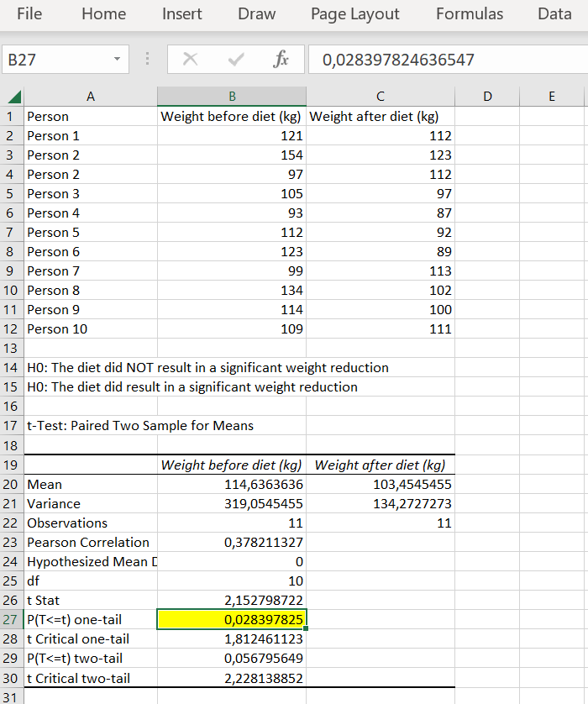Open the Insert ribbon tab
Screen dimensions: 588x704
click(x=181, y=13)
